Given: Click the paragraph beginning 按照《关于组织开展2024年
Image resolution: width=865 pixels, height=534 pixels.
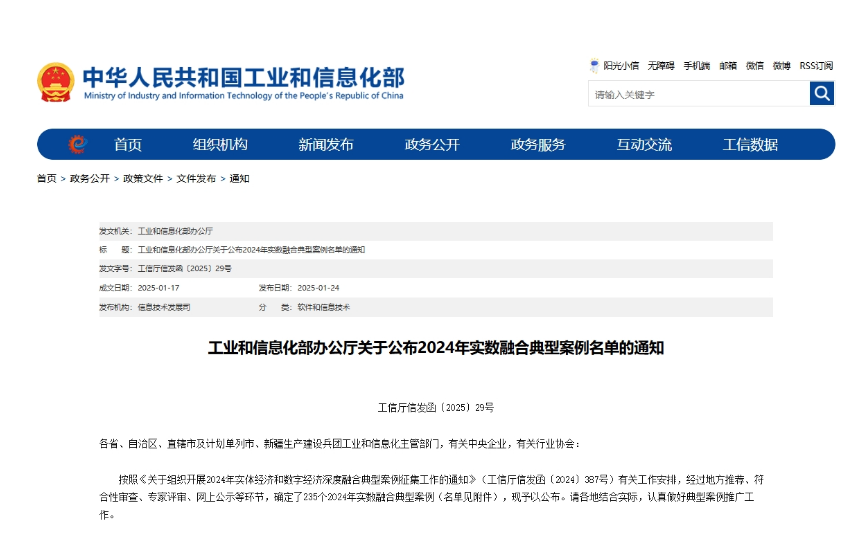Looking at the screenshot, I should pos(431,497).
